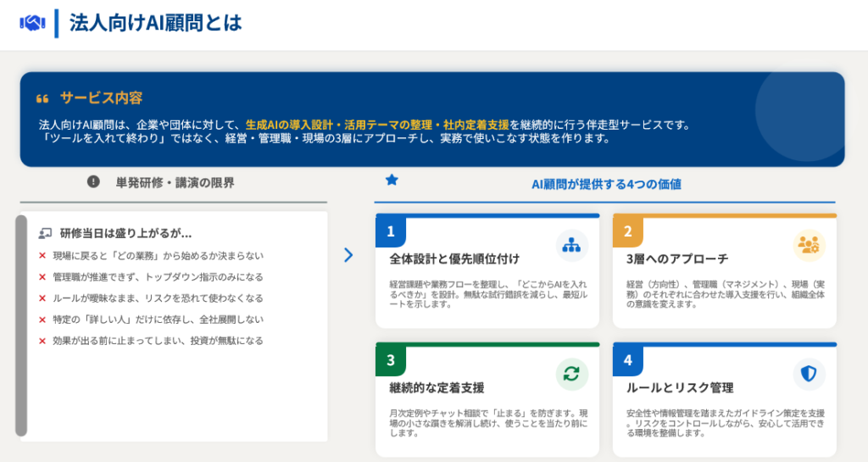The width and height of the screenshot is (868, 462).
Task: Select the blue number 1 badge
Action: 391,231
